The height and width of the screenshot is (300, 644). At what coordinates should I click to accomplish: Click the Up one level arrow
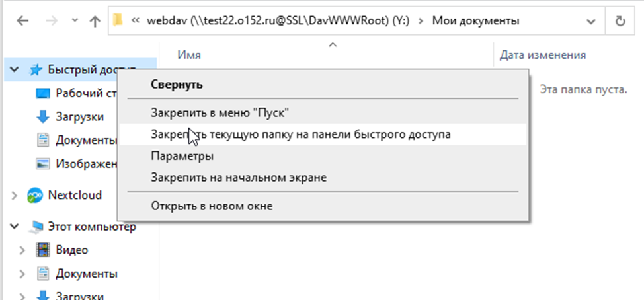(x=95, y=20)
